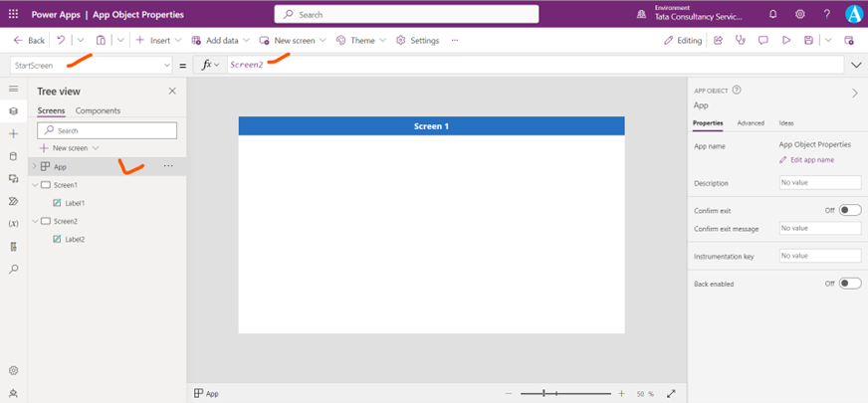Toggle the Confirm exit switch

point(849,210)
